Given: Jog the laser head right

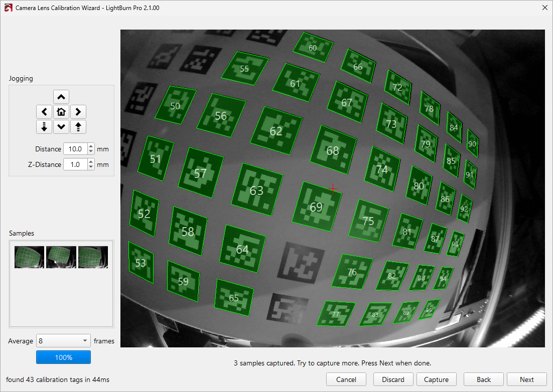Looking at the screenshot, I should [78, 112].
